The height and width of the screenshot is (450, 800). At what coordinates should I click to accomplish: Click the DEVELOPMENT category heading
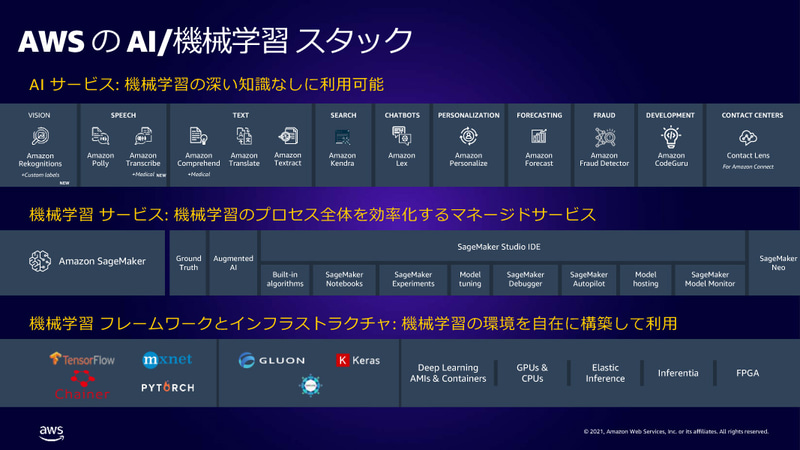point(670,115)
